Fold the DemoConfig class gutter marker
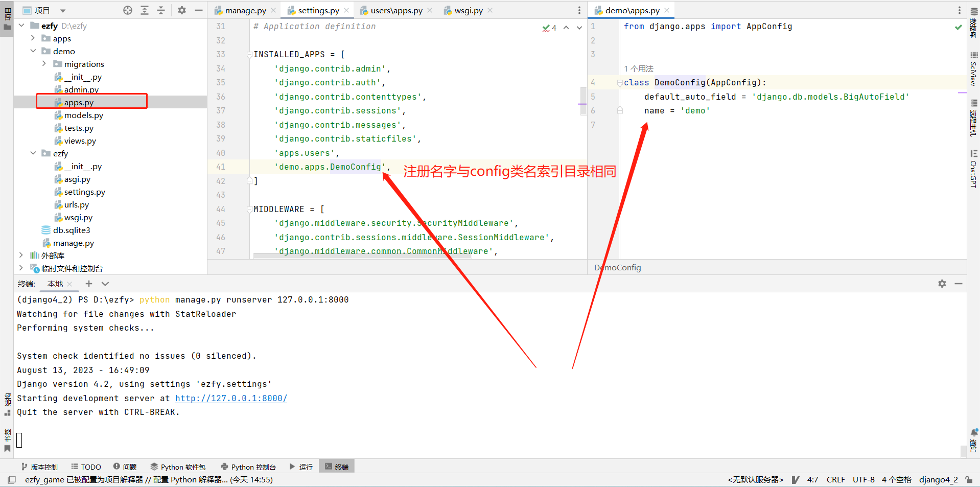The height and width of the screenshot is (487, 980). [x=619, y=83]
